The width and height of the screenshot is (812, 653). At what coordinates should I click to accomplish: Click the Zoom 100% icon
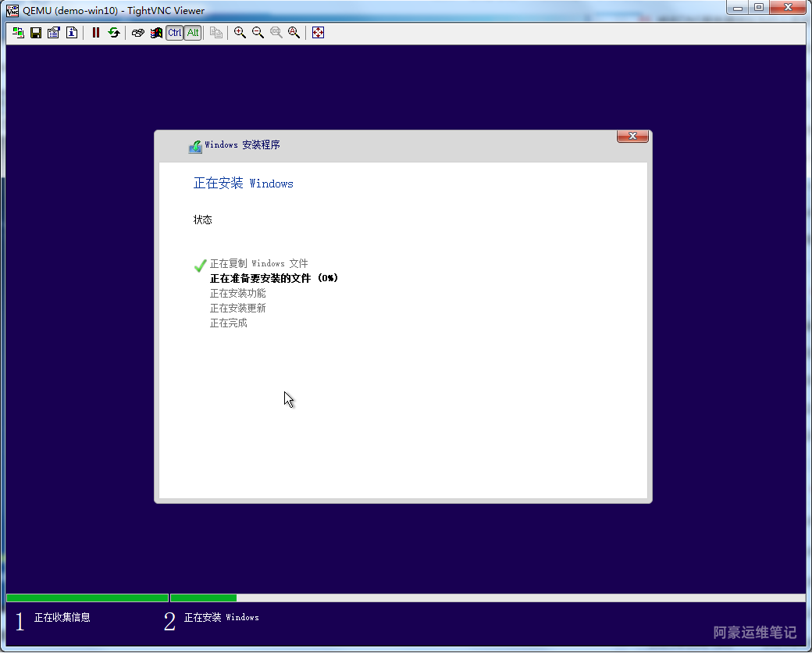click(x=276, y=33)
